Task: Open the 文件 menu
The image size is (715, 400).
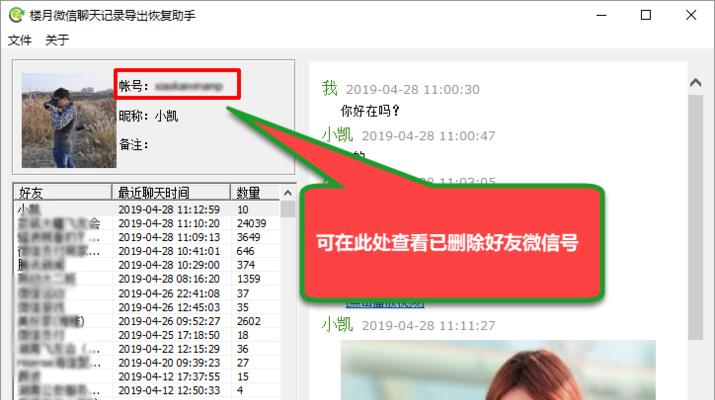Action: [20, 40]
